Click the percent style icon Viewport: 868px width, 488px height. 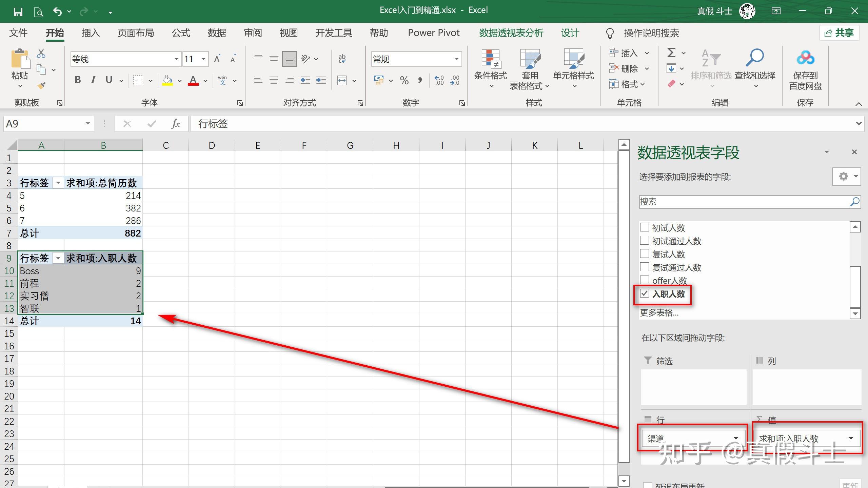click(404, 81)
